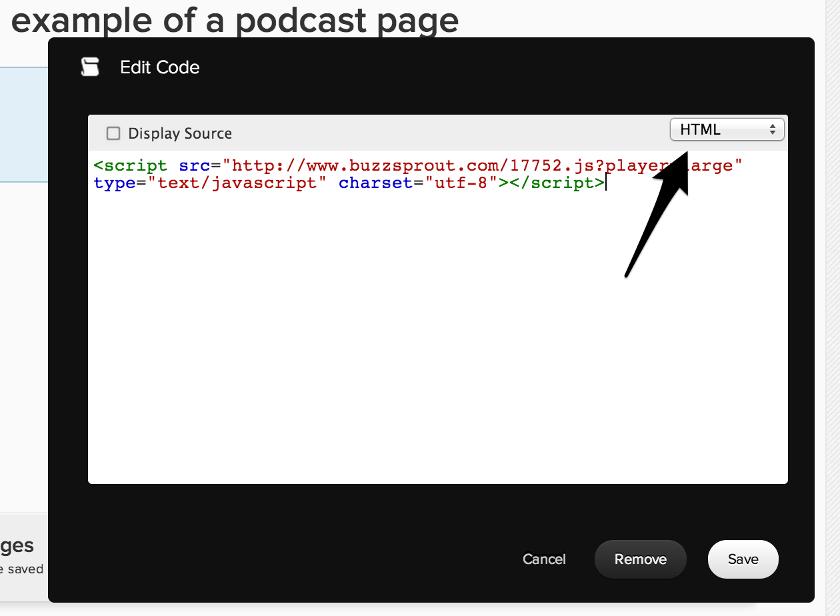
Task: Click the scroll icon beside Edit Code
Action: (90, 67)
